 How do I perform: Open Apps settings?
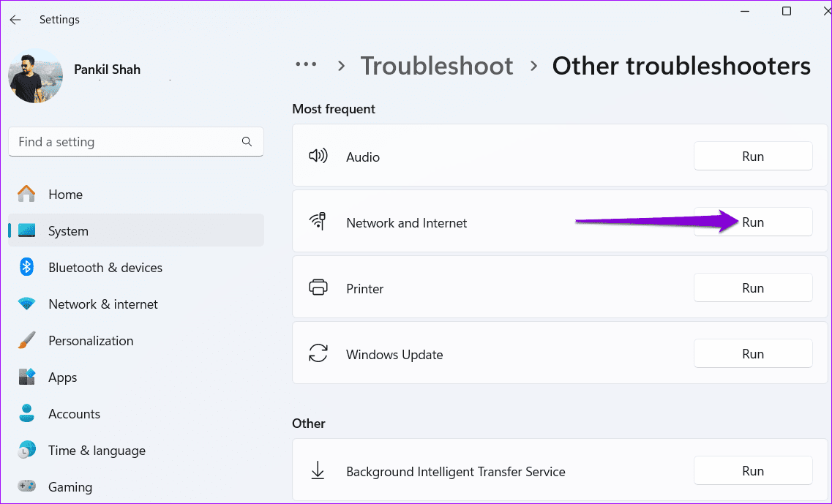point(136,377)
